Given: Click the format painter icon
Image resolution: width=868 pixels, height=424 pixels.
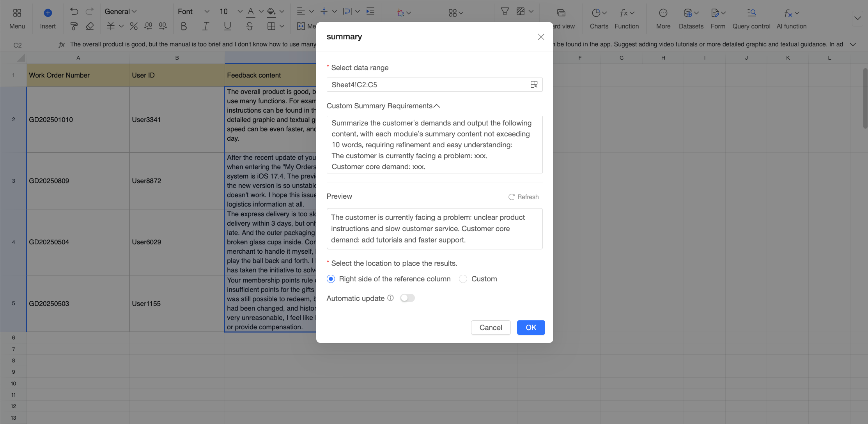Looking at the screenshot, I should pyautogui.click(x=74, y=26).
